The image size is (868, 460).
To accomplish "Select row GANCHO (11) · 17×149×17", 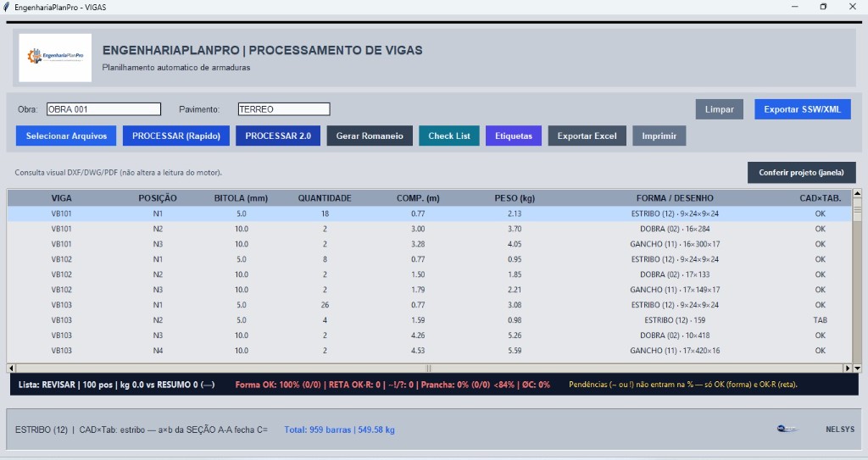I will click(x=430, y=290).
